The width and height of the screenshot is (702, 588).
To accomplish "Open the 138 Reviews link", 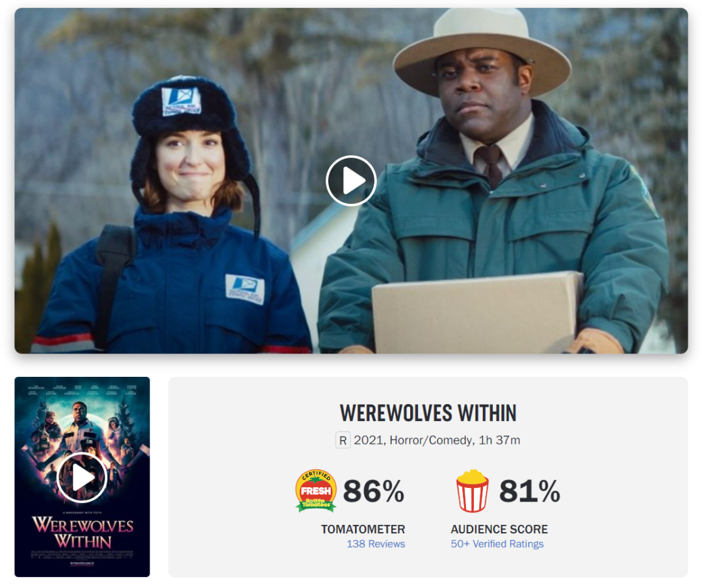I will pyautogui.click(x=376, y=544).
